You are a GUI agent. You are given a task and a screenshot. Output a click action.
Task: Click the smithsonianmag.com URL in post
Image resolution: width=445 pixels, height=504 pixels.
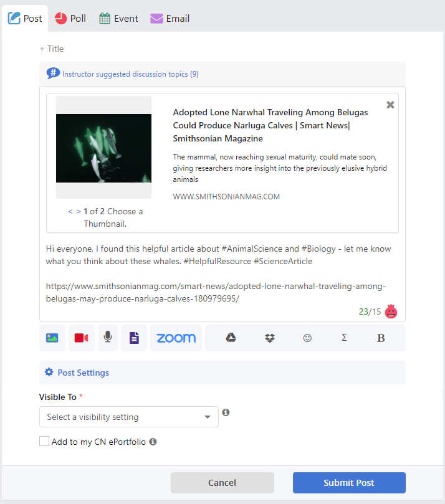pyautogui.click(x=216, y=292)
